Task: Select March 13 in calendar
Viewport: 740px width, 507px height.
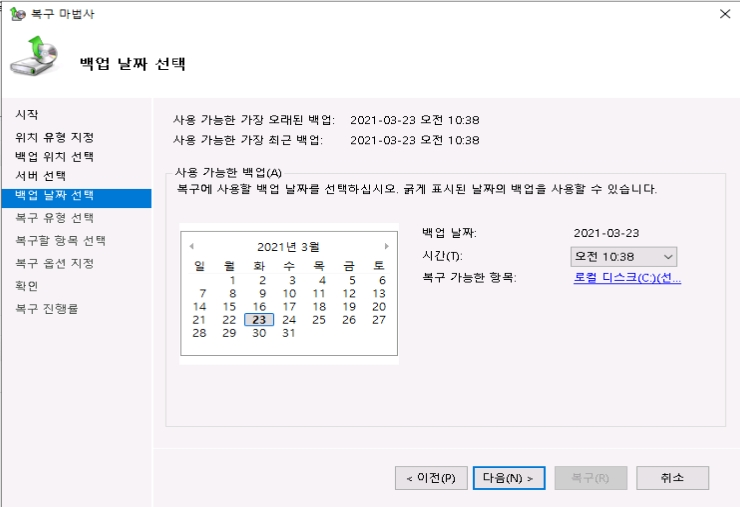Action: coord(379,293)
